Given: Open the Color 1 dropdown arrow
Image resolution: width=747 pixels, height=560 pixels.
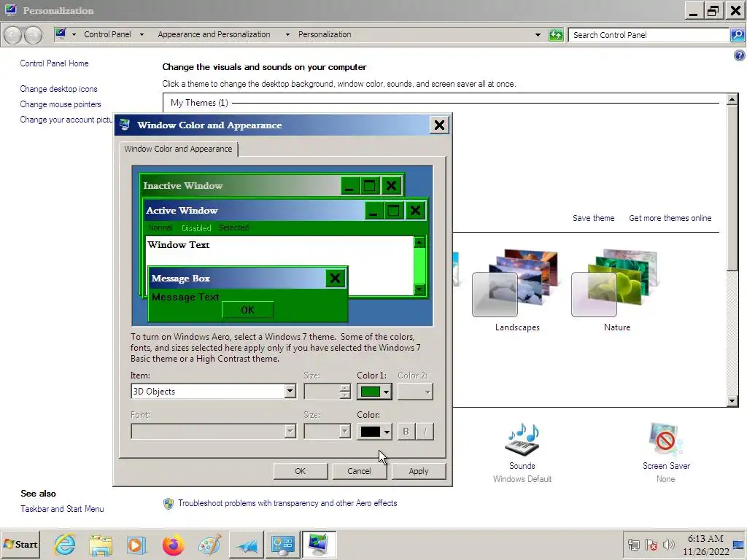Looking at the screenshot, I should click(387, 392).
